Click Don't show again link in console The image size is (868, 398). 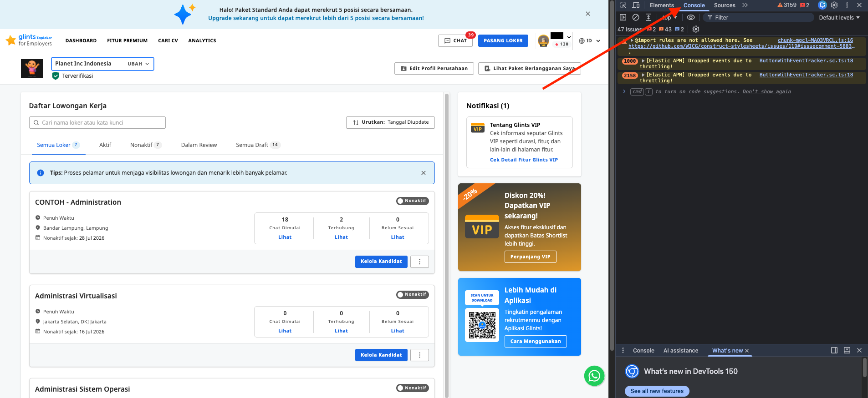(767, 92)
